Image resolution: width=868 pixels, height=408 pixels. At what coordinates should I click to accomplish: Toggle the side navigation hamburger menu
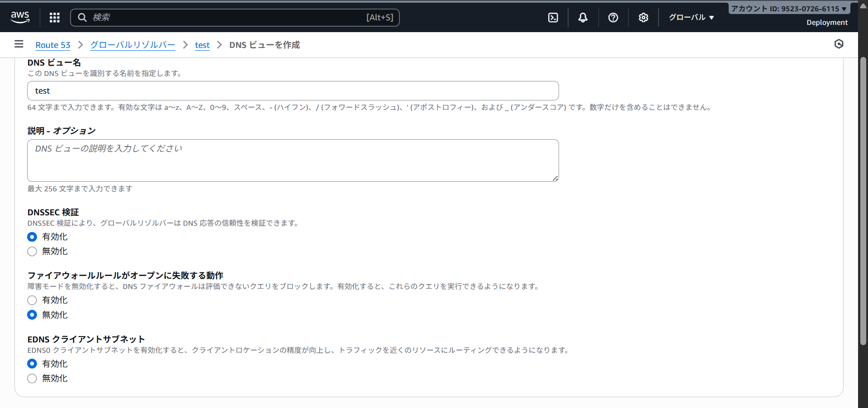pyautogui.click(x=19, y=44)
